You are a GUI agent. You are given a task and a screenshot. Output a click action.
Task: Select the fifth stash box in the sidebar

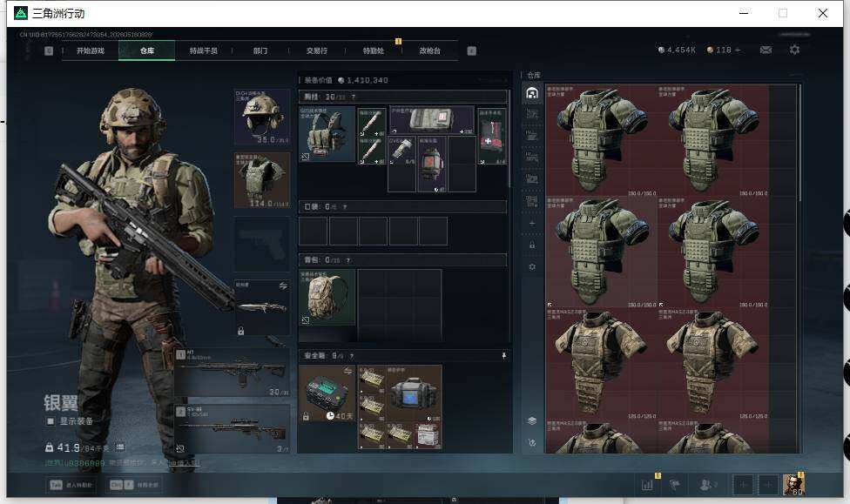532,178
